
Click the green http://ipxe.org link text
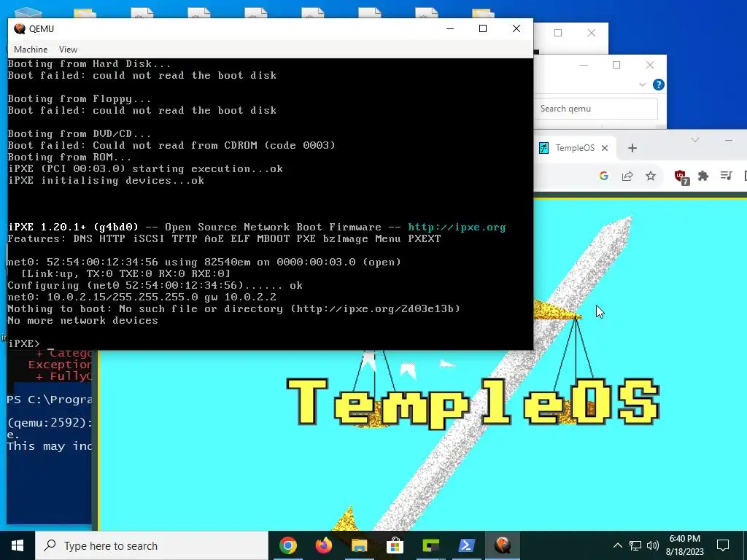[457, 227]
